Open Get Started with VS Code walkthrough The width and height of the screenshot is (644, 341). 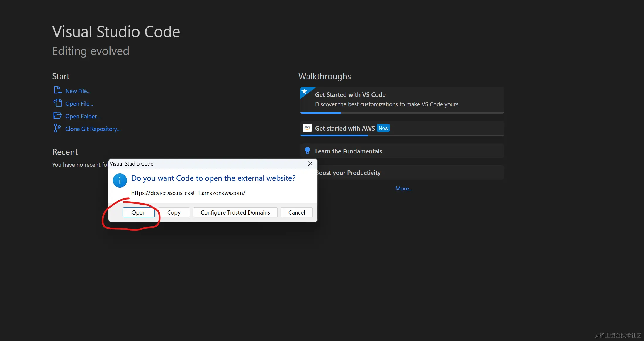tap(402, 100)
